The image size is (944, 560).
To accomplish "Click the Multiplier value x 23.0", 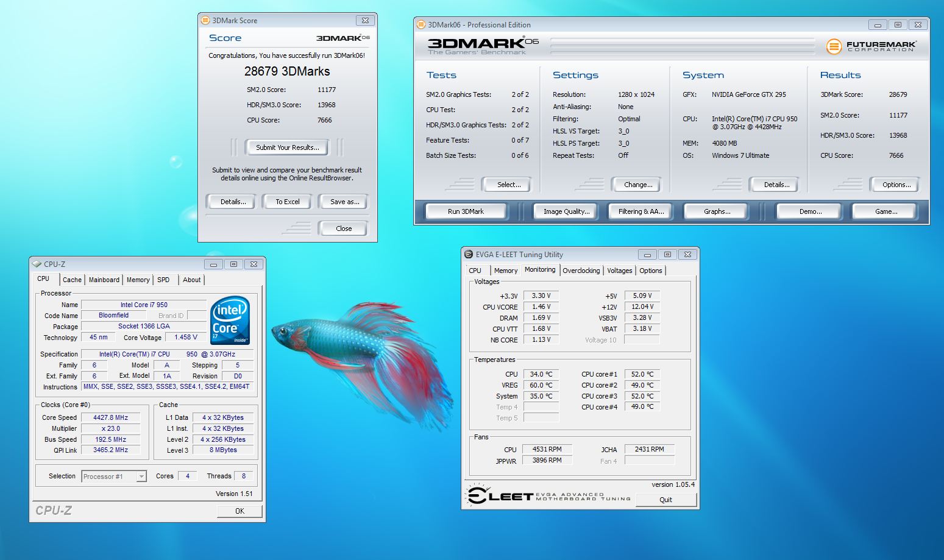I will point(111,428).
